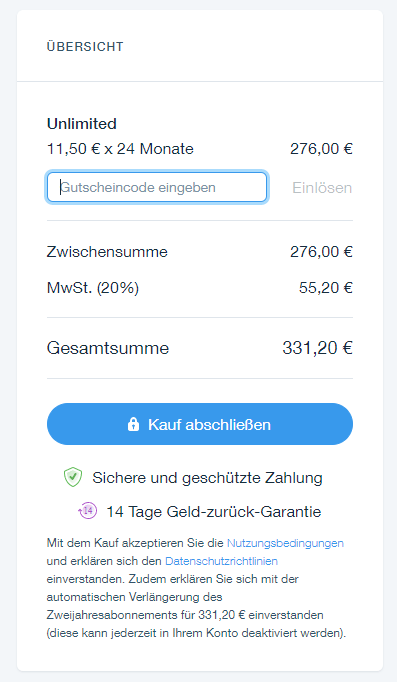Click the Unlimited plan name
This screenshot has width=397, height=682.
82,124
